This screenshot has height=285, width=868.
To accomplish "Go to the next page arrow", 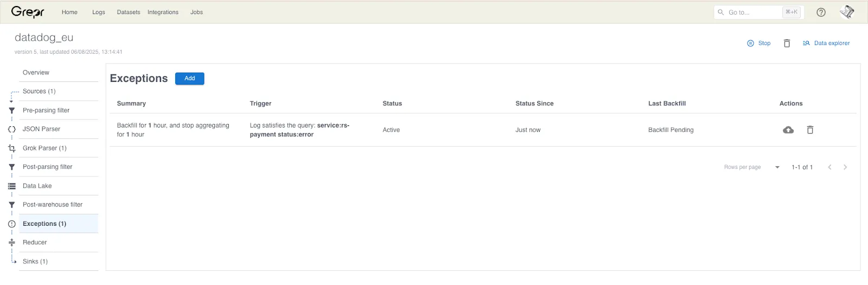I will (845, 167).
